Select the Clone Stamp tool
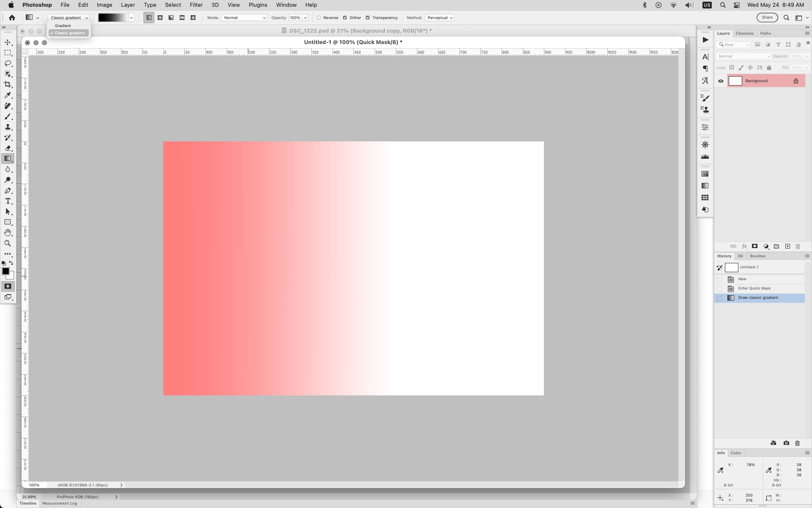 tap(8, 127)
